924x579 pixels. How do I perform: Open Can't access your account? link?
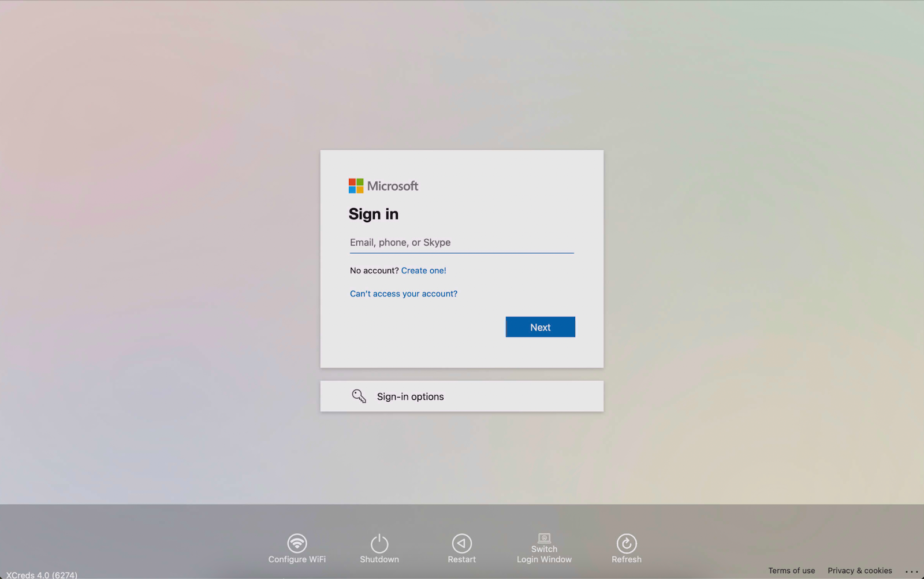tap(404, 294)
